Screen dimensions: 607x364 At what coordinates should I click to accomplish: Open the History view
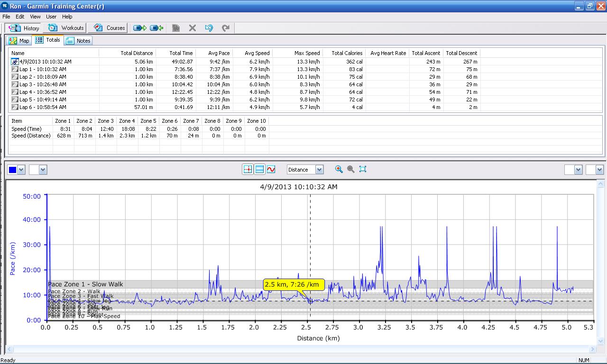(24, 28)
